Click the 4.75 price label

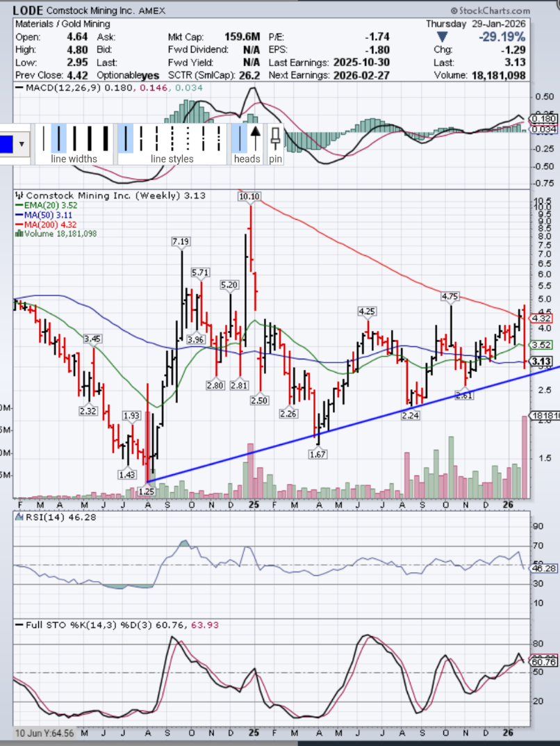tap(450, 296)
